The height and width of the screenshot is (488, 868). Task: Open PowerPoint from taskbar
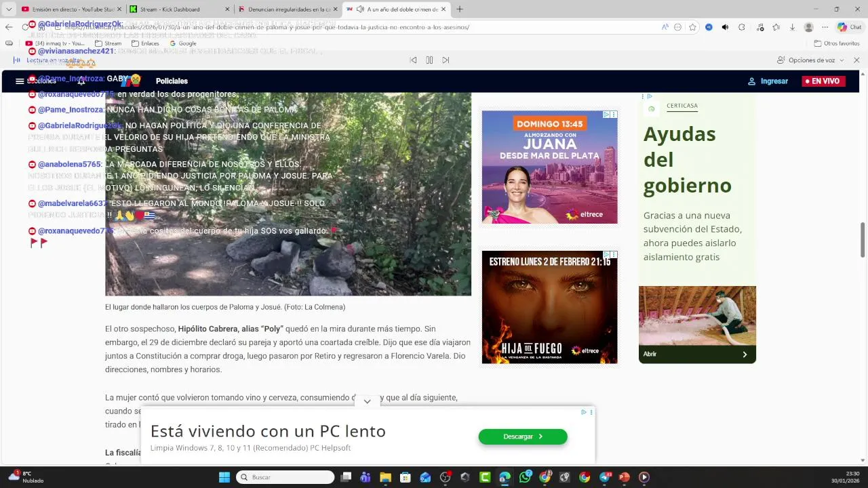[x=625, y=477]
